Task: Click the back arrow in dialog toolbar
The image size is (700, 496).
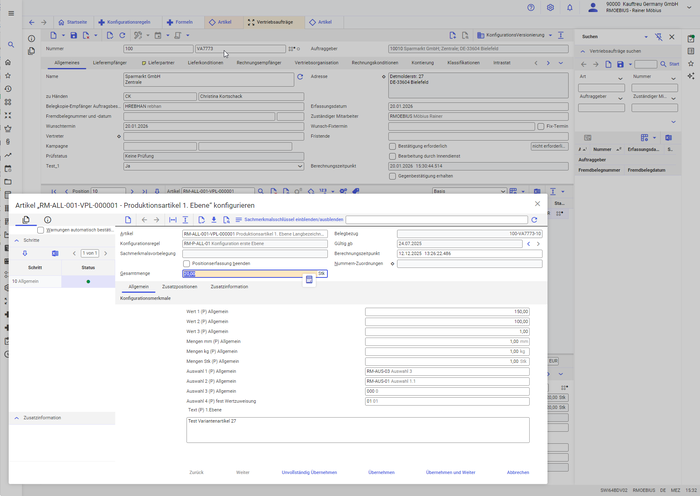Action: 143,219
